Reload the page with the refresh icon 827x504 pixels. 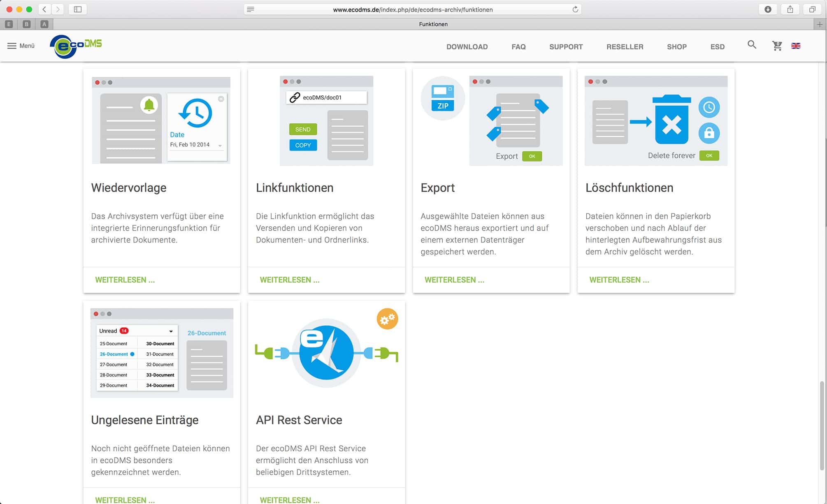pyautogui.click(x=575, y=9)
